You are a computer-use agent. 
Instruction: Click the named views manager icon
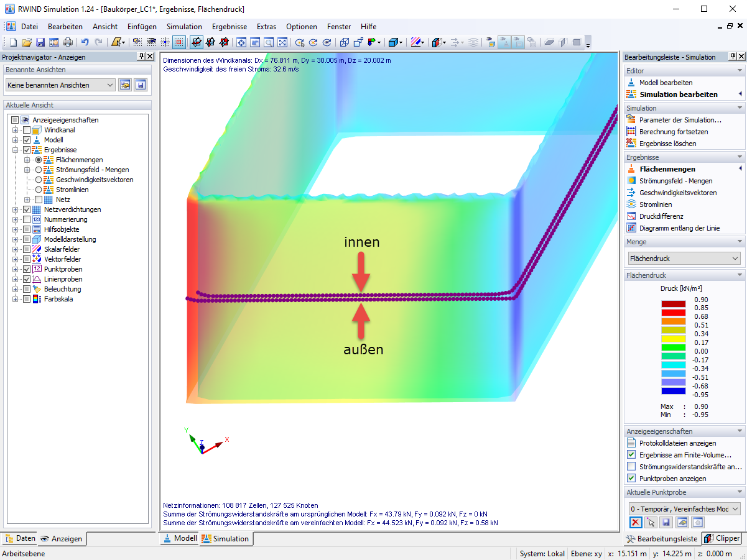click(126, 85)
